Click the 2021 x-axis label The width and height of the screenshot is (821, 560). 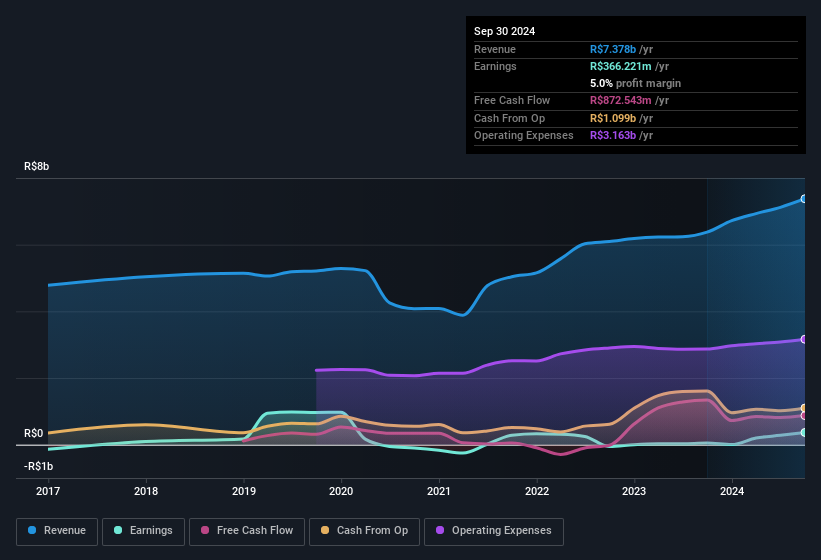pos(439,491)
